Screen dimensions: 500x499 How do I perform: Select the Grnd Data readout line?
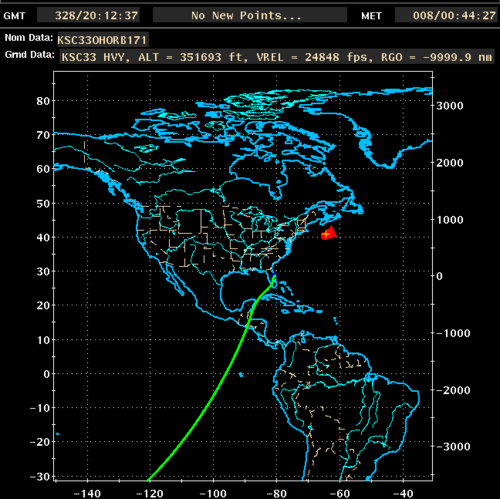pos(277,57)
